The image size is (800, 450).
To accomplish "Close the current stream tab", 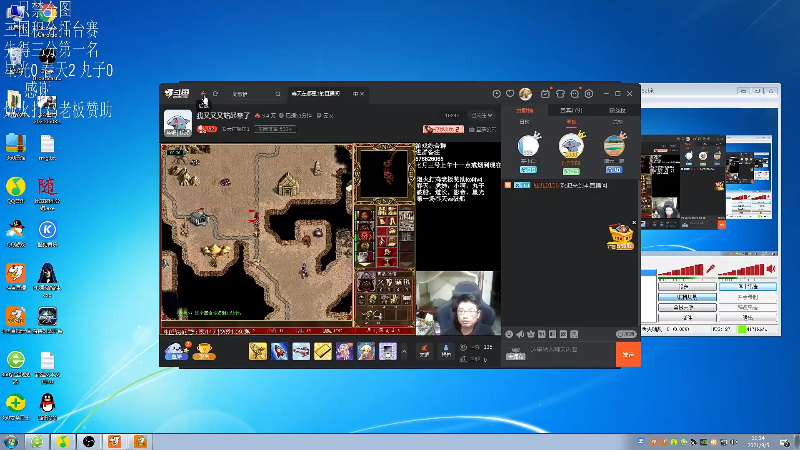I will pos(362,94).
